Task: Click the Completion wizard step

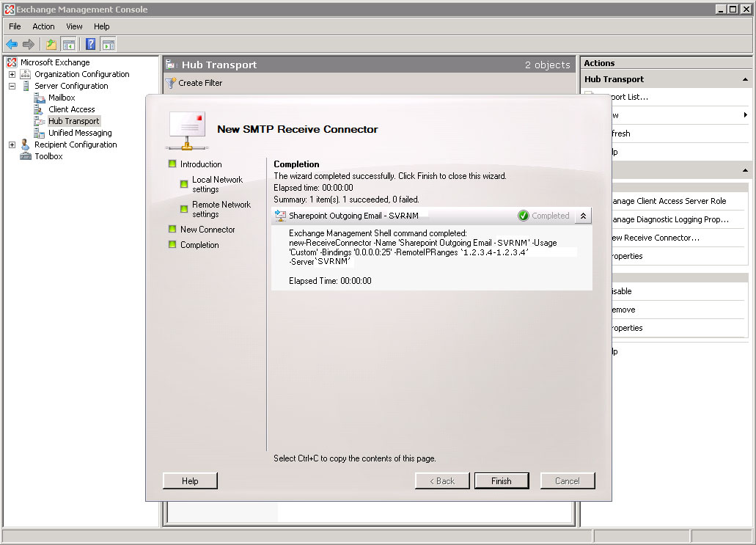Action: [x=199, y=245]
